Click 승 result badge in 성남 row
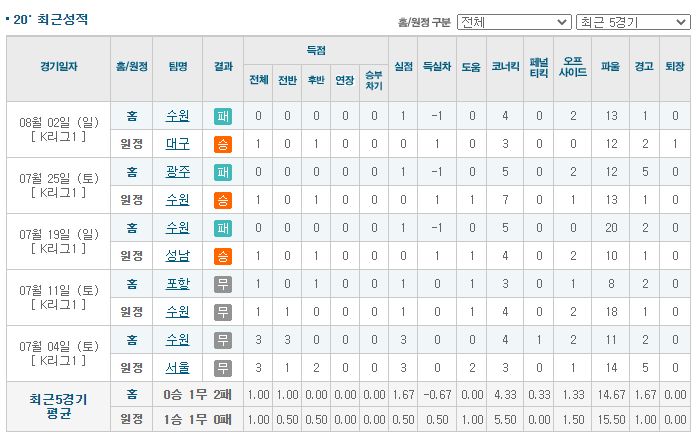 (x=223, y=256)
